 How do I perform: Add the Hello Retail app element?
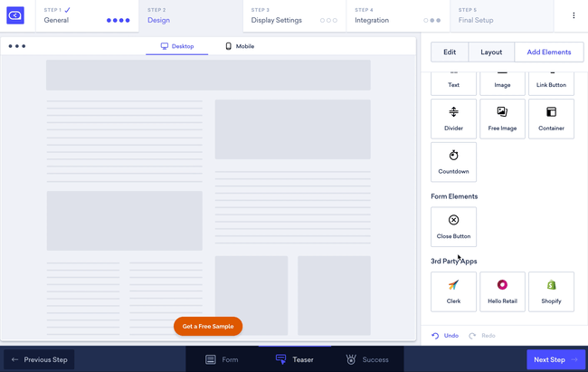(x=502, y=291)
